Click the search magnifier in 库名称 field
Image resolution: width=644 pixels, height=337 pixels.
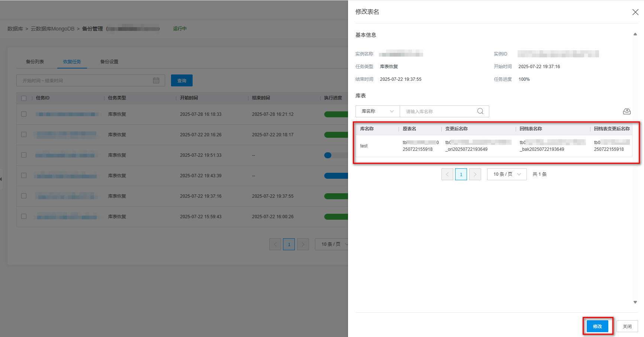480,111
